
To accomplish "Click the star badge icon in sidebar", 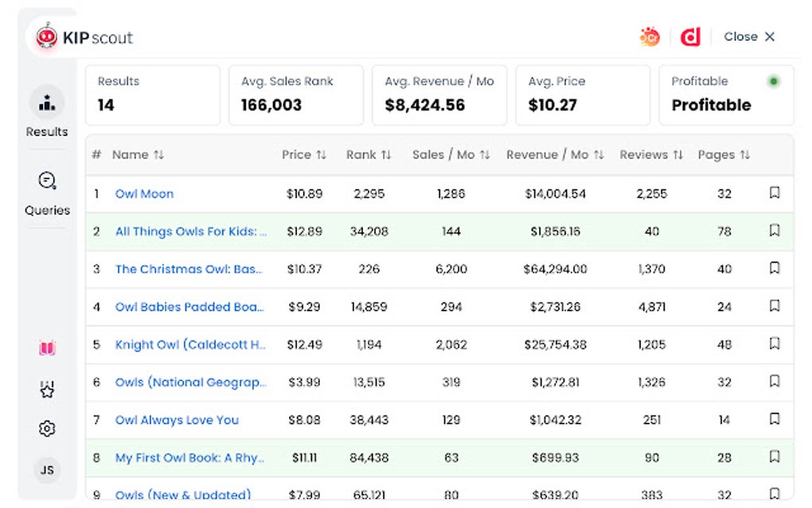I will (47, 389).
